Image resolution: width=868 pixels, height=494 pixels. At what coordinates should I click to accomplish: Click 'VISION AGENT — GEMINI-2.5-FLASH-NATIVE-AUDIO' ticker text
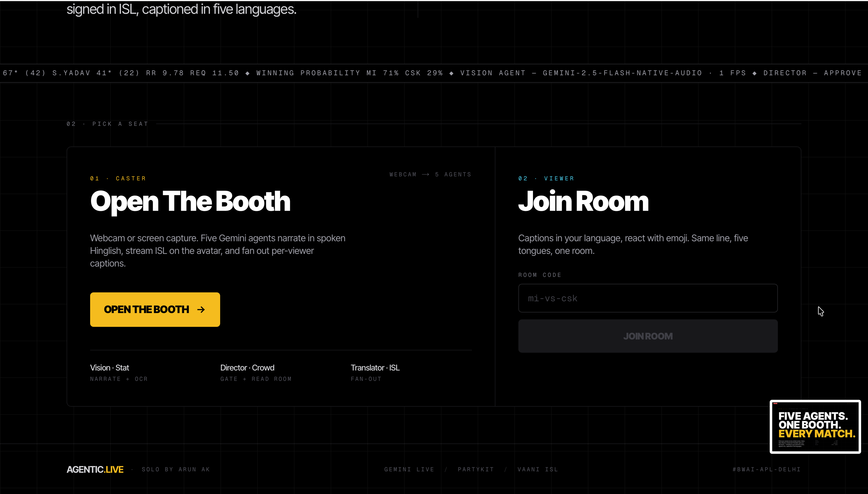click(x=581, y=73)
